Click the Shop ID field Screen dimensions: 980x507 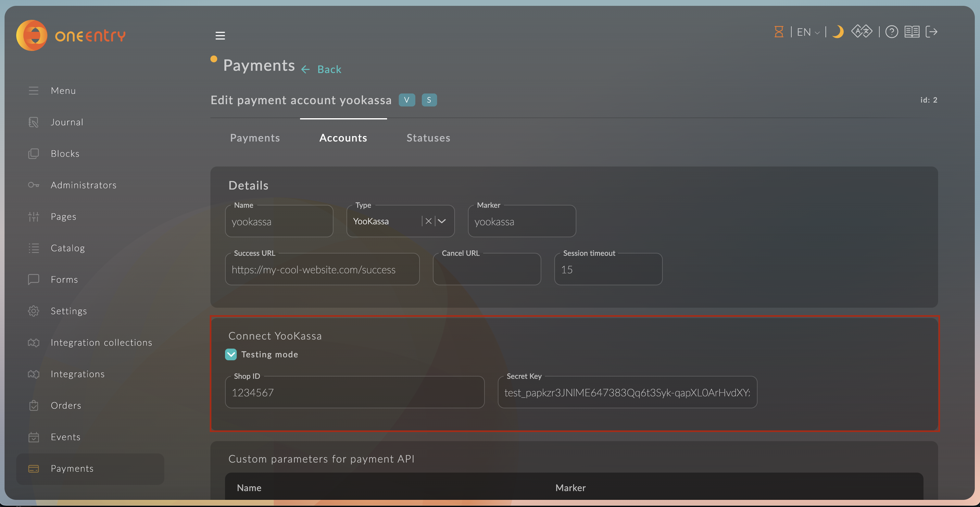coord(355,392)
